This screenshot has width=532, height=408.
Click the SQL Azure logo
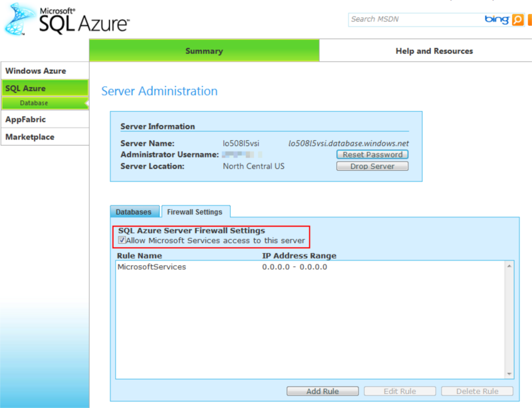click(66, 19)
